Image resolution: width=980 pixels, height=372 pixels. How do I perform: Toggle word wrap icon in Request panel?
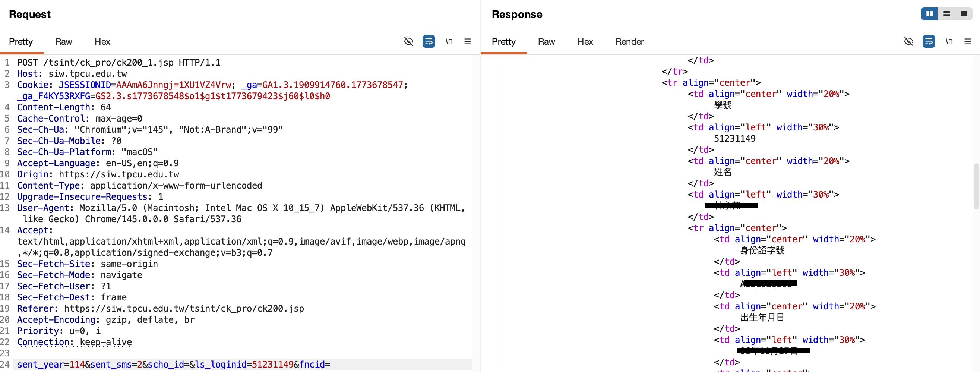[429, 41]
